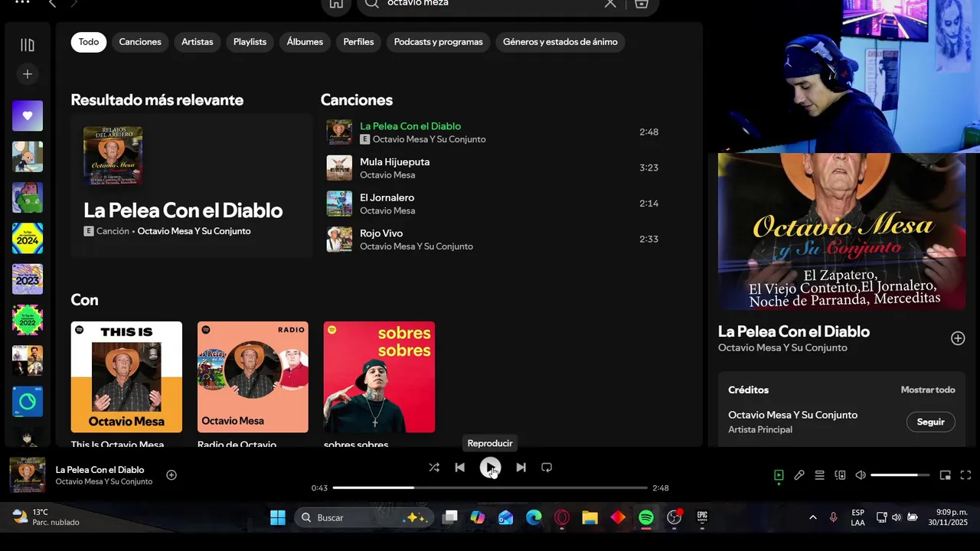Open artist link under Rojo Vivo
The image size is (980, 551).
[416, 246]
